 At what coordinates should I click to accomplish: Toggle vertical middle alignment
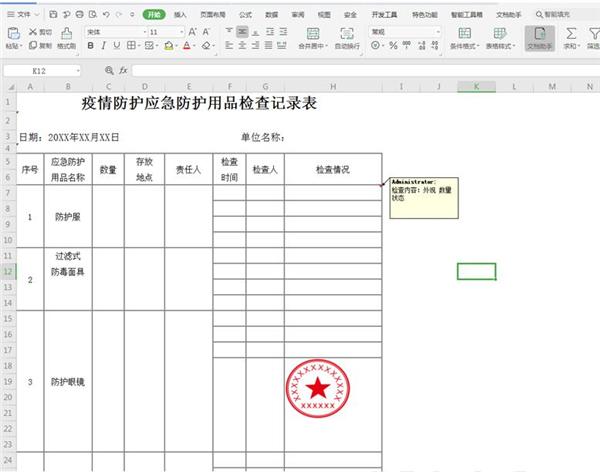tap(242, 31)
